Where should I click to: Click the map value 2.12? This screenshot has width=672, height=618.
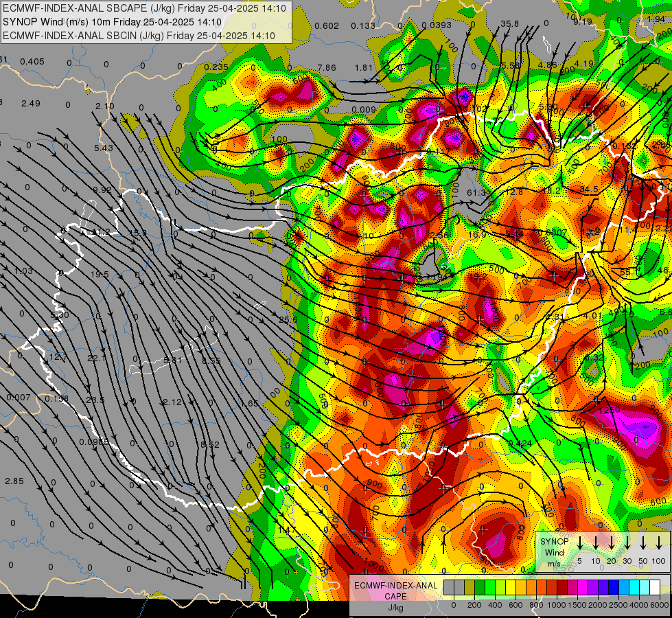click(172, 402)
